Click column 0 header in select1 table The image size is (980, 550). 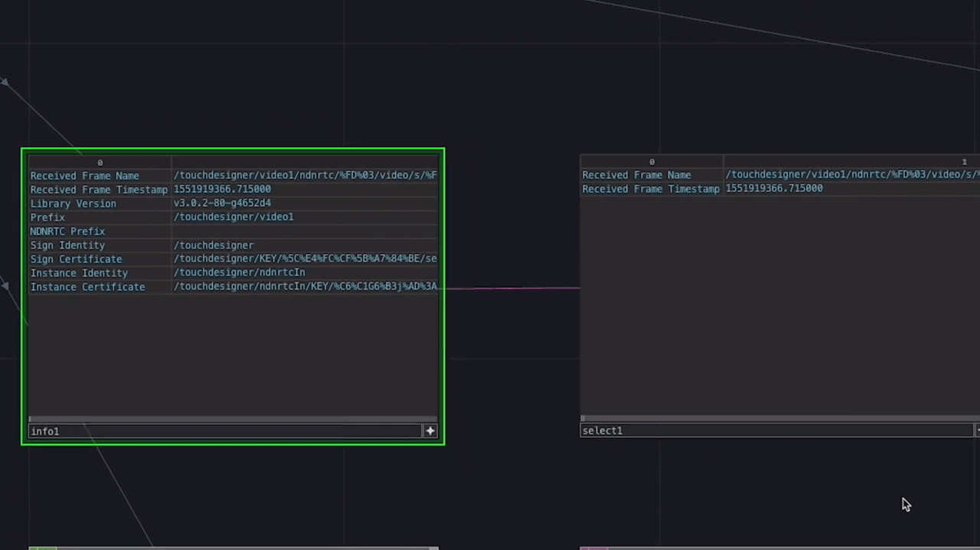pos(652,161)
